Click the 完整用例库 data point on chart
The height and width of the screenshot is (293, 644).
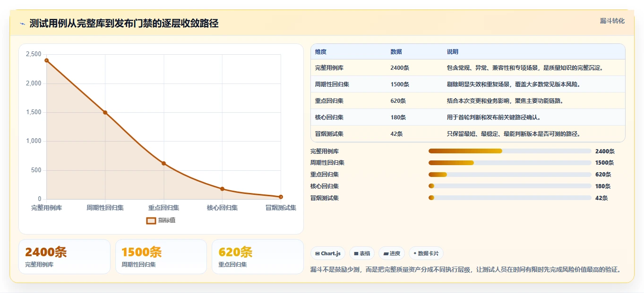[46, 60]
